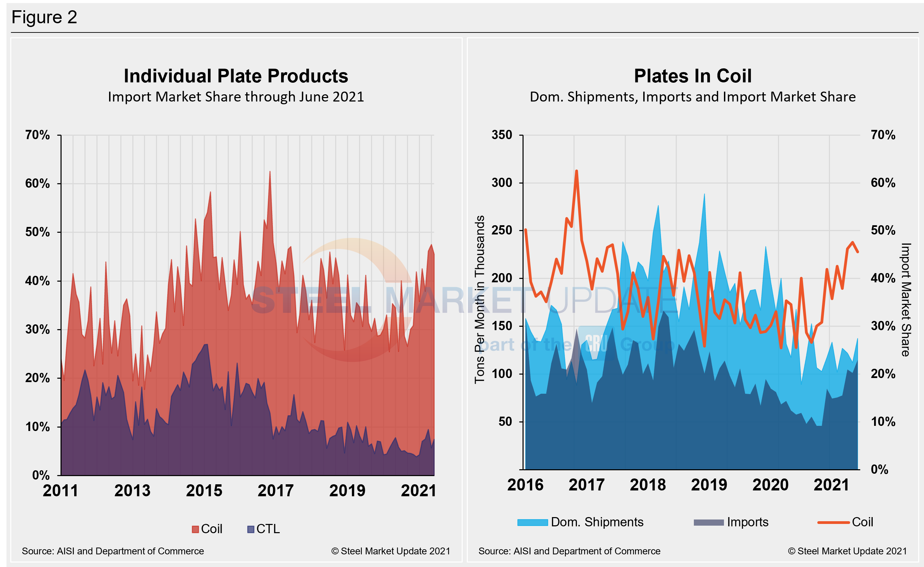
Task: Click the 350 label on tons axis
Action: coord(502,135)
